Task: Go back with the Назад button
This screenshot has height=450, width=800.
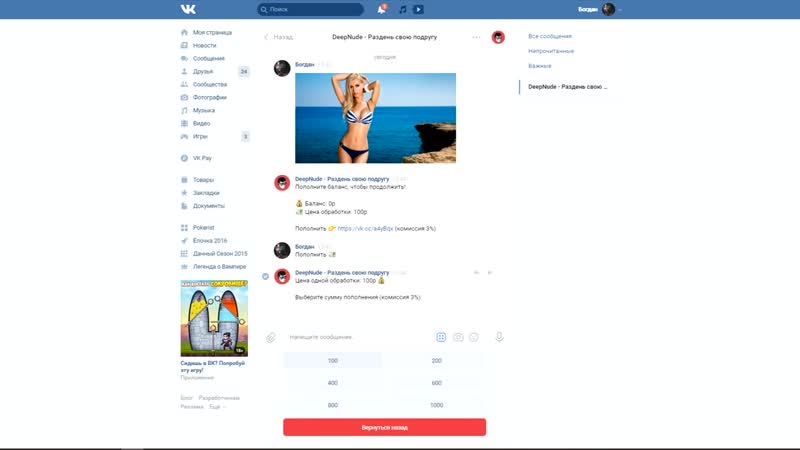Action: pos(279,37)
